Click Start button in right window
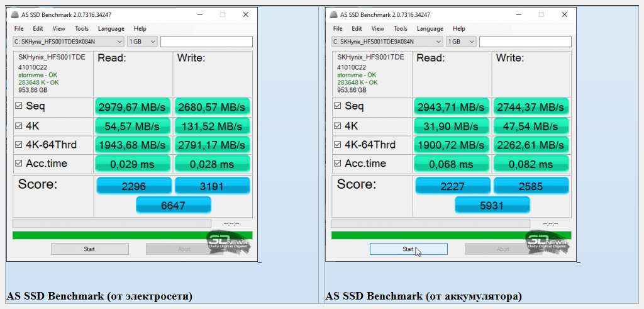Screen dimensions: 644x309 409,249
